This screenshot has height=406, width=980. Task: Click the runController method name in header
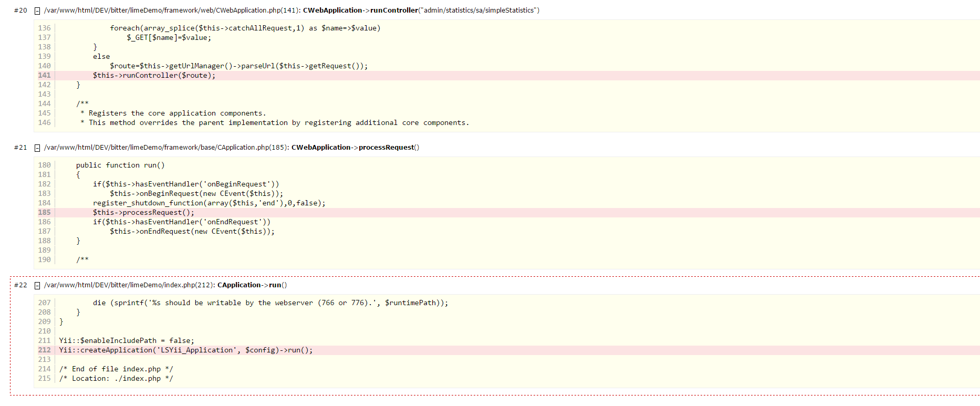pos(394,11)
